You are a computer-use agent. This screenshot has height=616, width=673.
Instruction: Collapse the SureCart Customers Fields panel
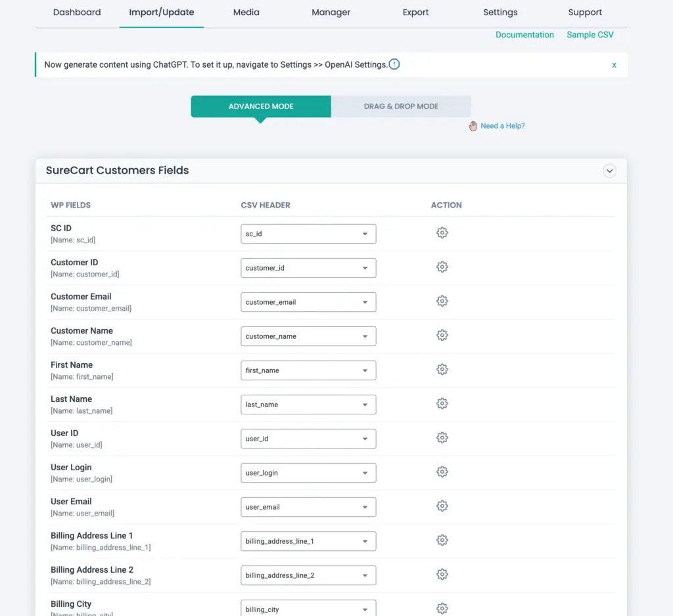point(609,170)
